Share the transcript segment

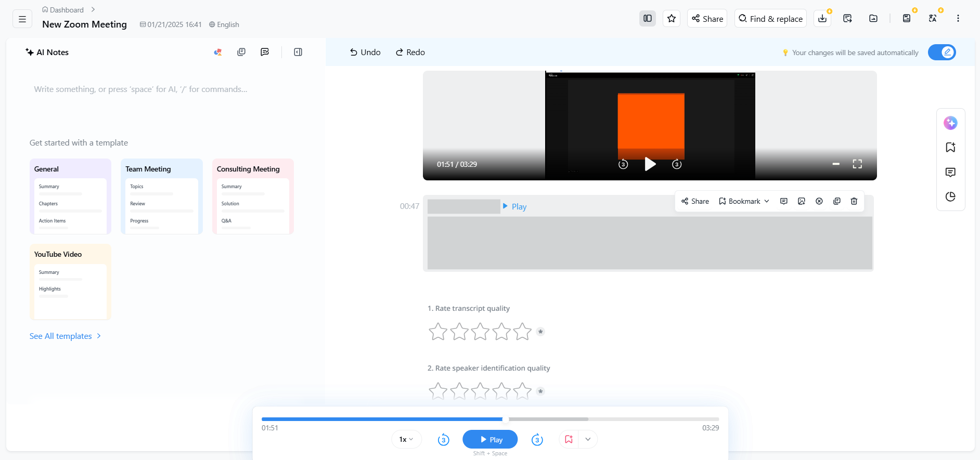[695, 201]
